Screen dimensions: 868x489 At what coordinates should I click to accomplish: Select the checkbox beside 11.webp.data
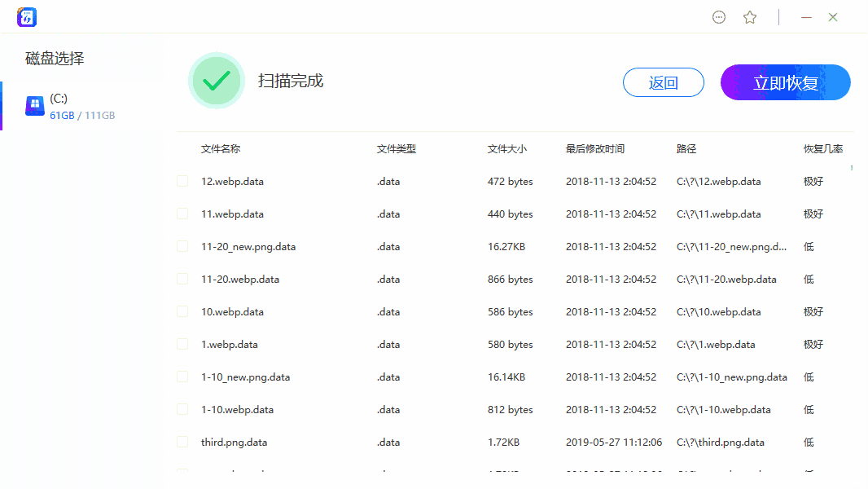pos(182,214)
